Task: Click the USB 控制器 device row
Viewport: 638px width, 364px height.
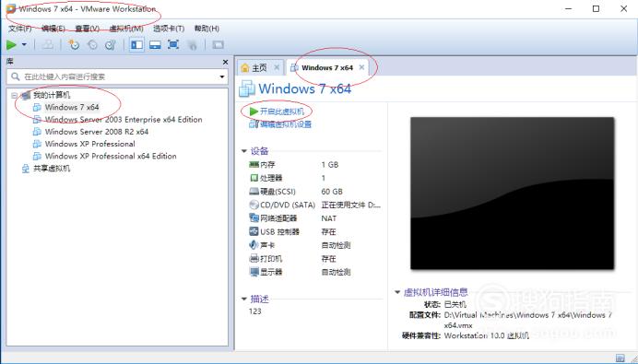Action: (315, 232)
